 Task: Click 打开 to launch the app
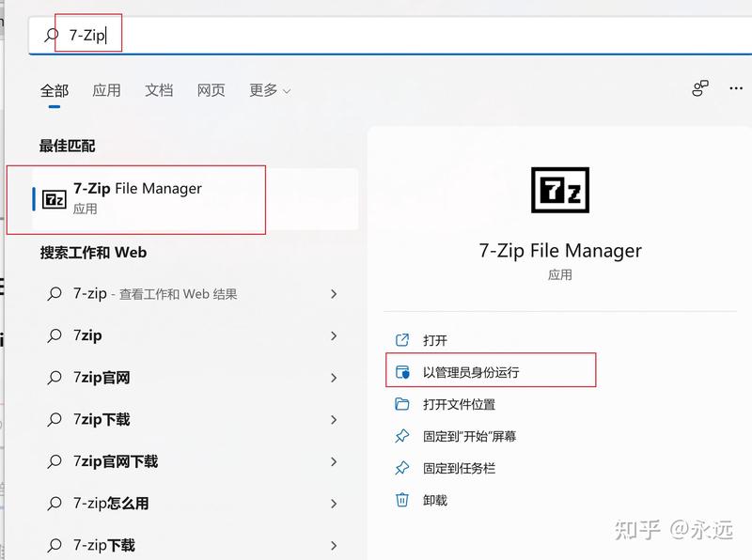(x=435, y=340)
